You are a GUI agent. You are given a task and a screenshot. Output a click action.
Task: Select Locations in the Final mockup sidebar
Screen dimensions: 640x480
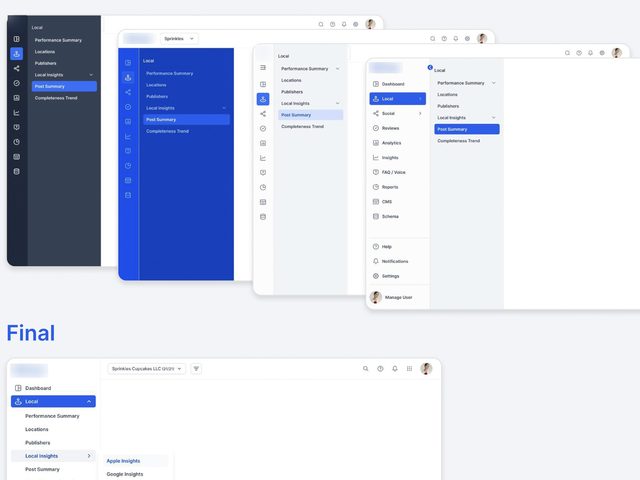37,429
